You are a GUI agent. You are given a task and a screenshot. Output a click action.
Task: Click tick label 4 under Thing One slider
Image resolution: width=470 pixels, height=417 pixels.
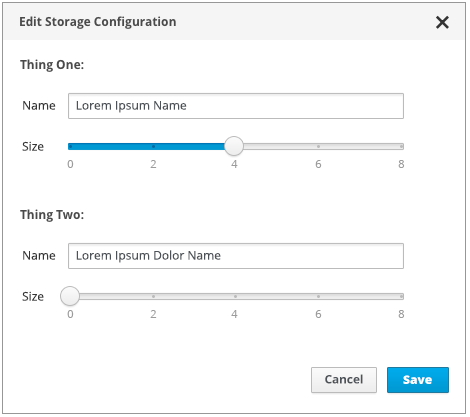(x=234, y=164)
